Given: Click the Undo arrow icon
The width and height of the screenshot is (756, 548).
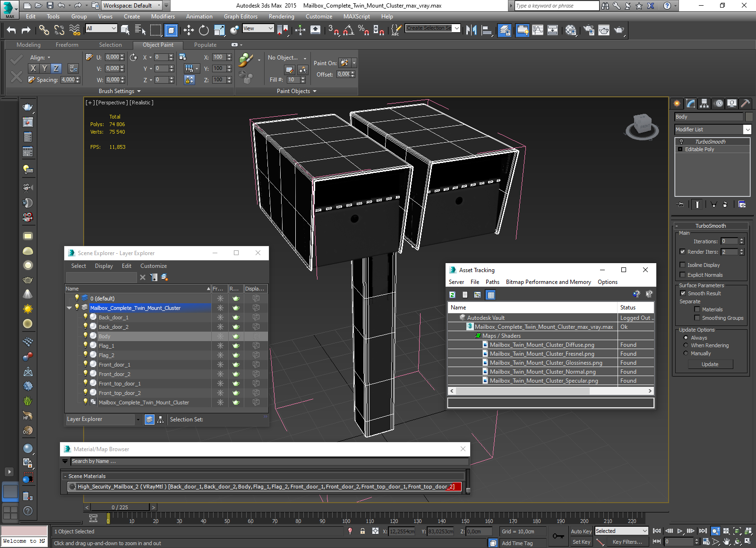Looking at the screenshot, I should point(11,30).
